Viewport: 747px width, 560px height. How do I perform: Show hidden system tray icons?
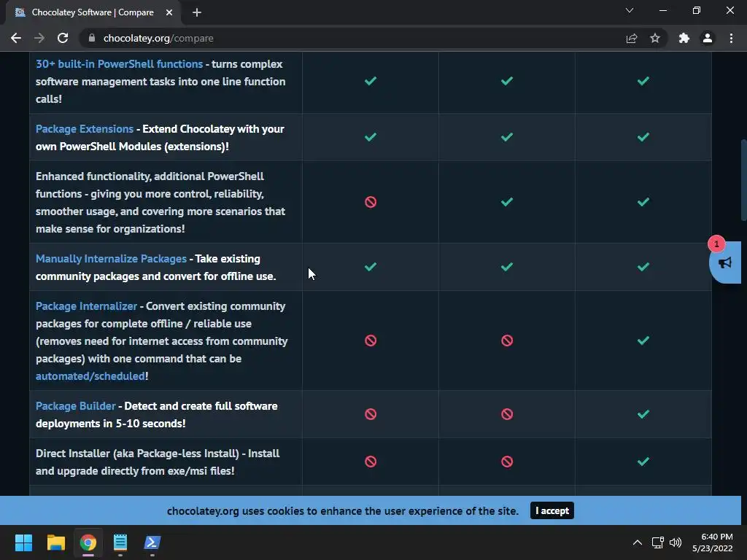pos(637,542)
